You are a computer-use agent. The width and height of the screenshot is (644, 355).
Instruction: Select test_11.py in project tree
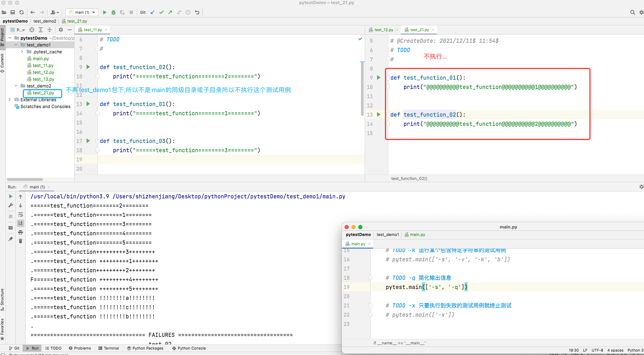(43, 65)
